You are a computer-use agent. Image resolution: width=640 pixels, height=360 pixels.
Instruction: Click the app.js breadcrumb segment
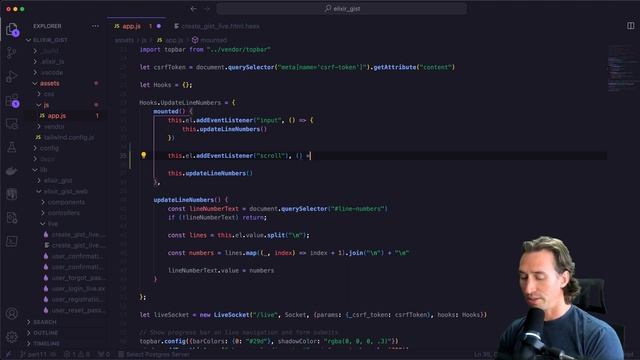[170, 40]
